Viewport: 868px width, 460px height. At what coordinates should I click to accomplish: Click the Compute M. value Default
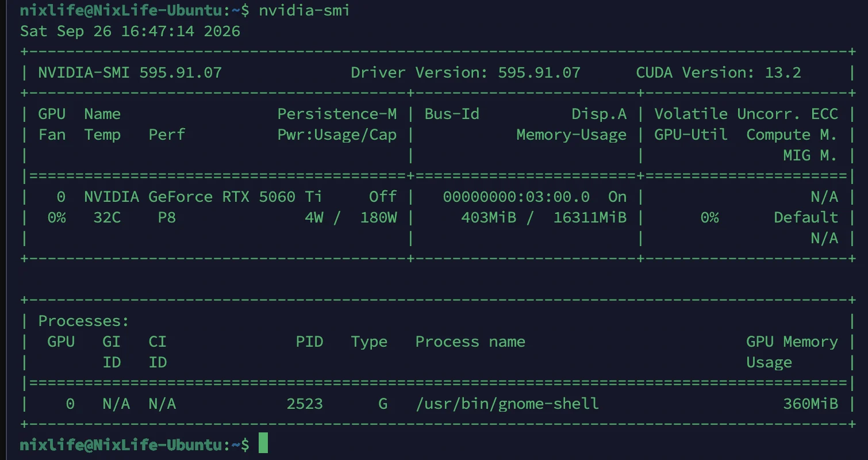click(806, 217)
